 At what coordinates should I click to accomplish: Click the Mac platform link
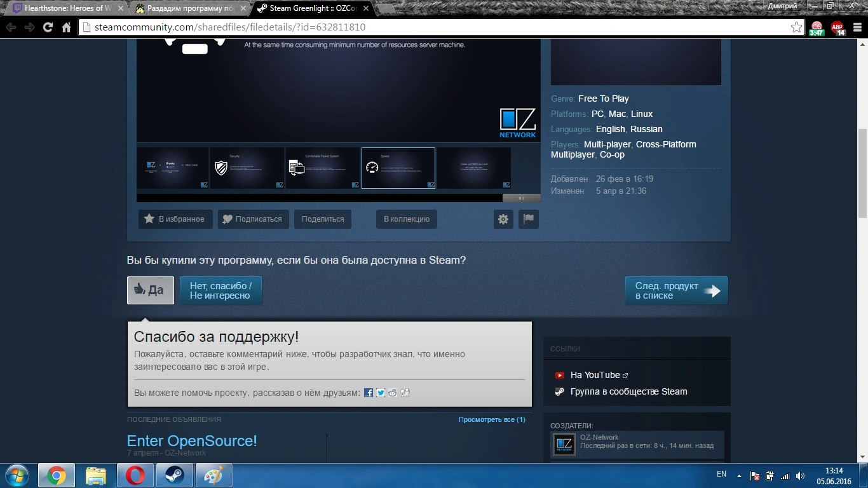(617, 114)
